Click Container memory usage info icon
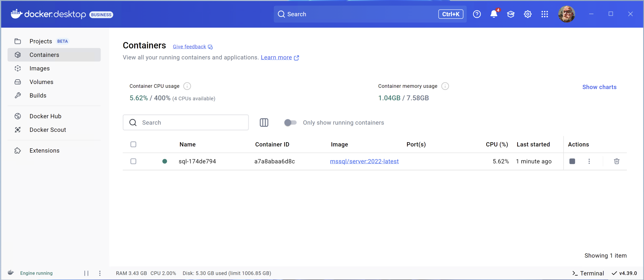Image resolution: width=644 pixels, height=280 pixels. 445,86
